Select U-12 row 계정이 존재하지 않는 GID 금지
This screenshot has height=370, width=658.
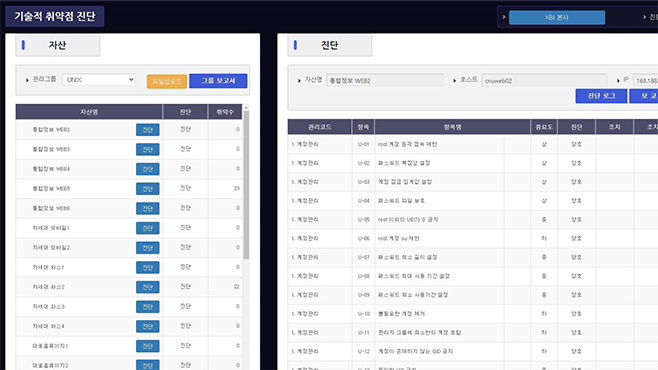point(473,352)
